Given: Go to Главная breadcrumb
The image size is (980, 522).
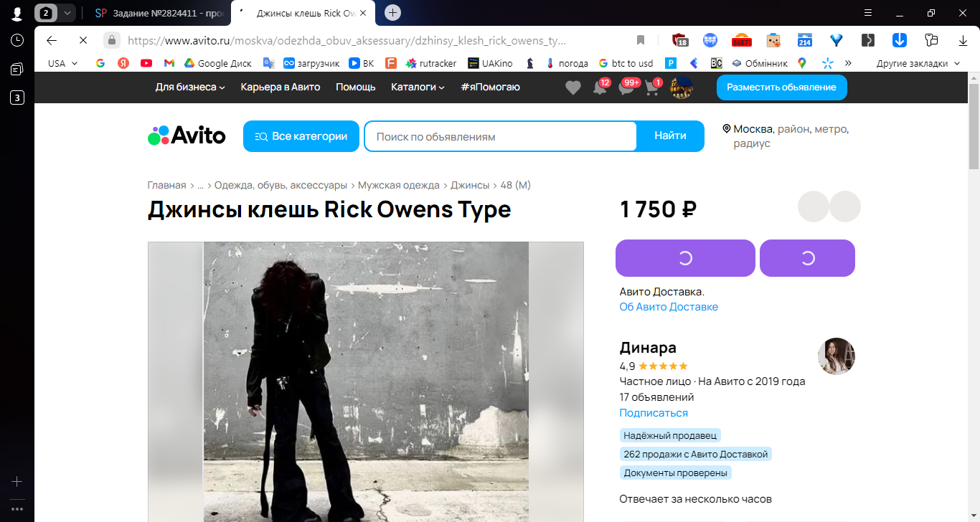Looking at the screenshot, I should coord(166,185).
